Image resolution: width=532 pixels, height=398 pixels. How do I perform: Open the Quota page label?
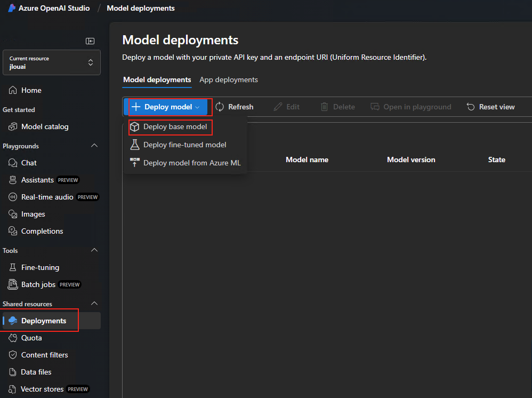click(31, 338)
